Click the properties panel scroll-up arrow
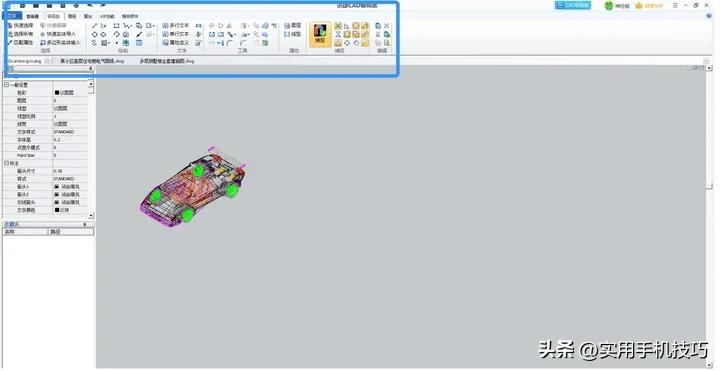The width and height of the screenshot is (720, 371). pyautogui.click(x=90, y=84)
